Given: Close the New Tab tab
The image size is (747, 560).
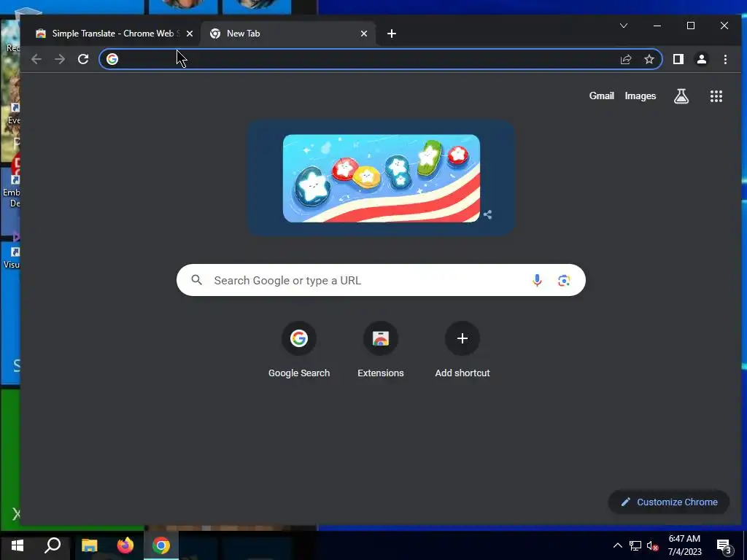Looking at the screenshot, I should click(364, 34).
